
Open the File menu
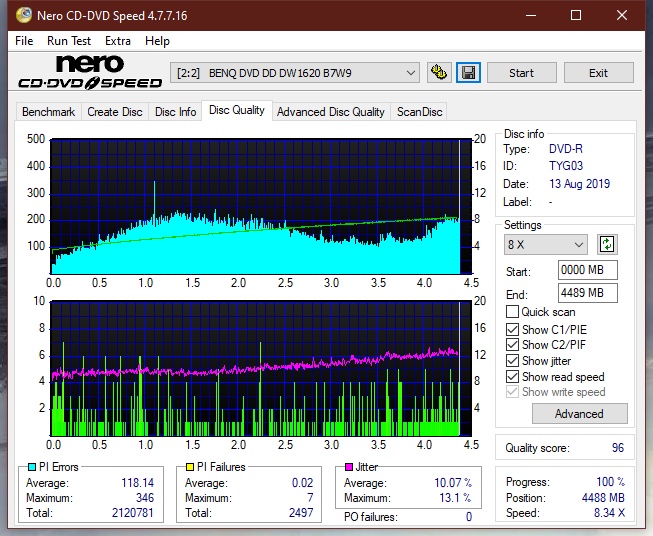coord(24,41)
